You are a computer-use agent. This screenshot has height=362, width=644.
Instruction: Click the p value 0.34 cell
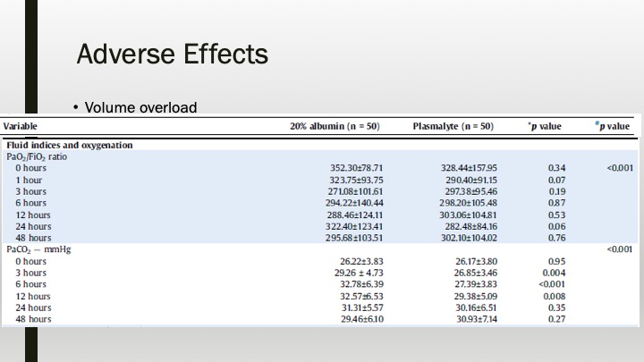coord(557,168)
